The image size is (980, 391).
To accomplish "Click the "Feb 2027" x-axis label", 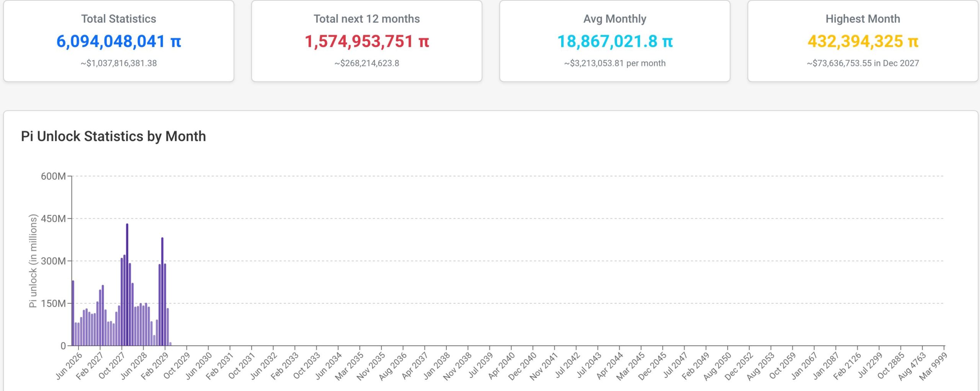I will pos(90,366).
